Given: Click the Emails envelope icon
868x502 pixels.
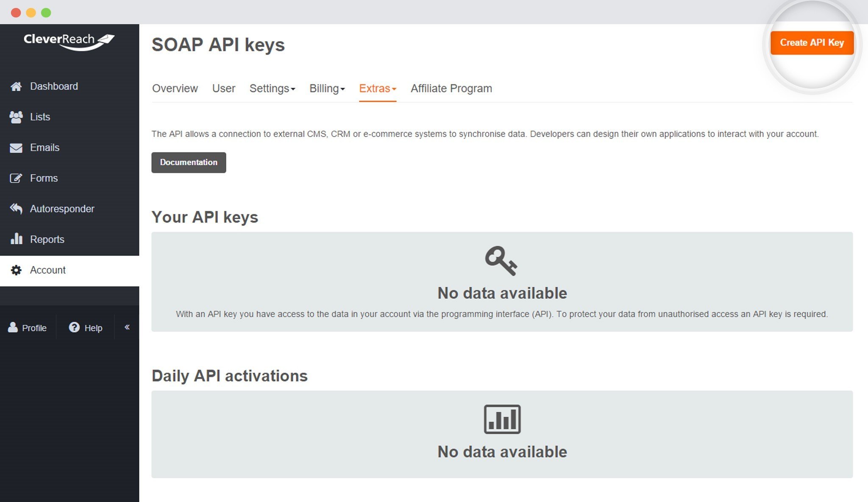Looking at the screenshot, I should click(x=16, y=148).
